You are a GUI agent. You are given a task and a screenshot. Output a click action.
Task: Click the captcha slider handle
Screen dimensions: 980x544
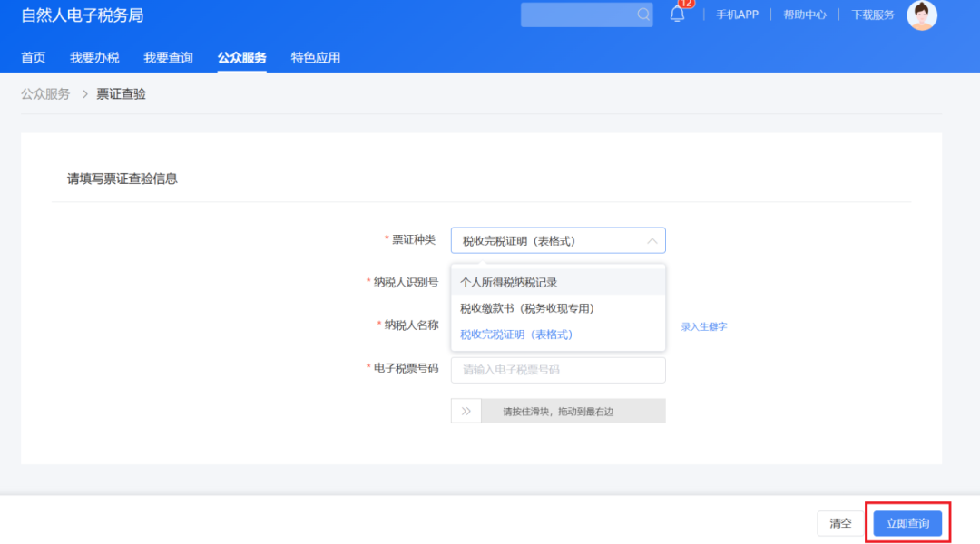(466, 410)
